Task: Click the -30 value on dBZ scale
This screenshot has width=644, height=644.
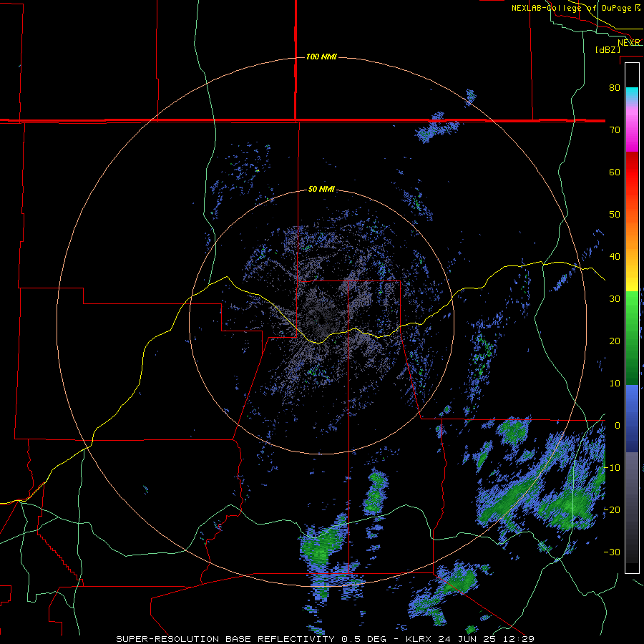Action: pos(612,552)
